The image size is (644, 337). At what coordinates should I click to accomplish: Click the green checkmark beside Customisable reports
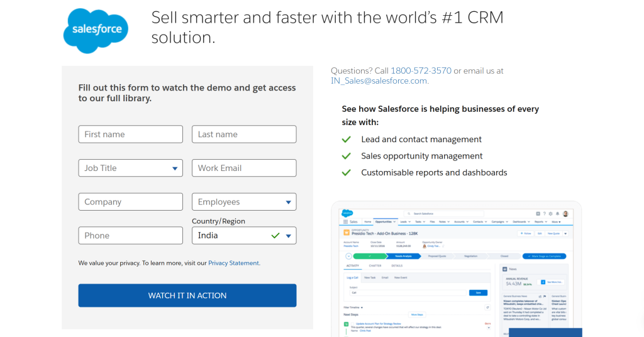pos(347,173)
